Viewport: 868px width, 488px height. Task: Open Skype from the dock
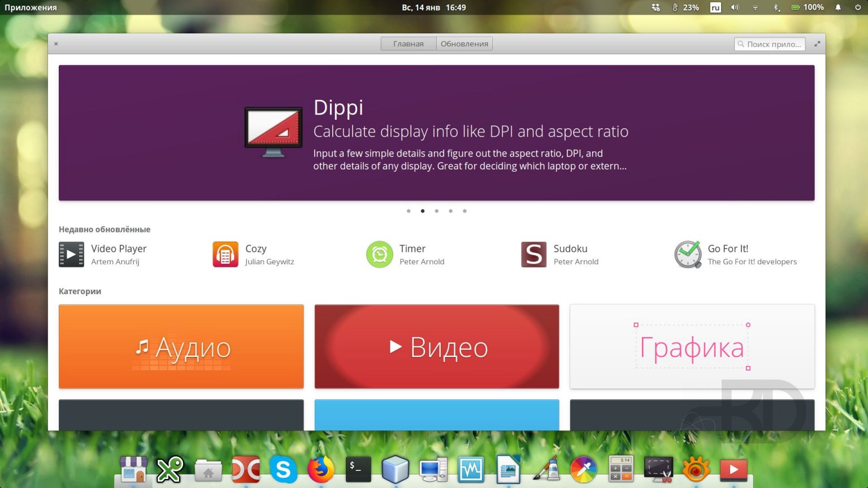click(283, 469)
